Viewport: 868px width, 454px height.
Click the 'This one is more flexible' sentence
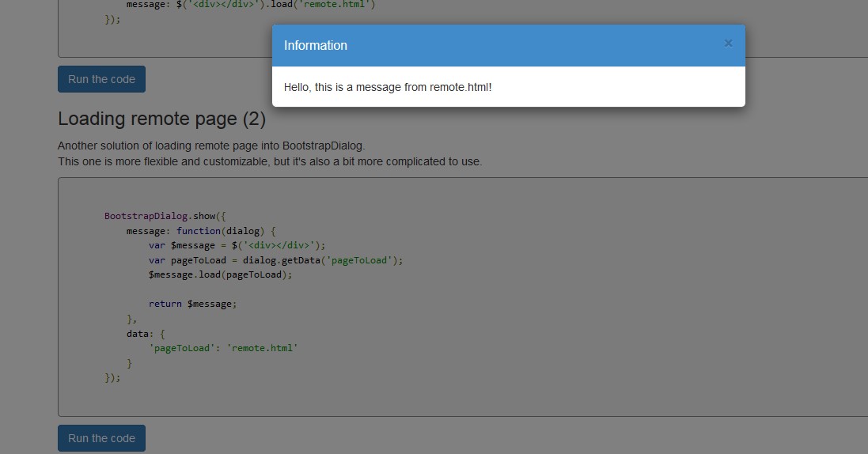(269, 161)
